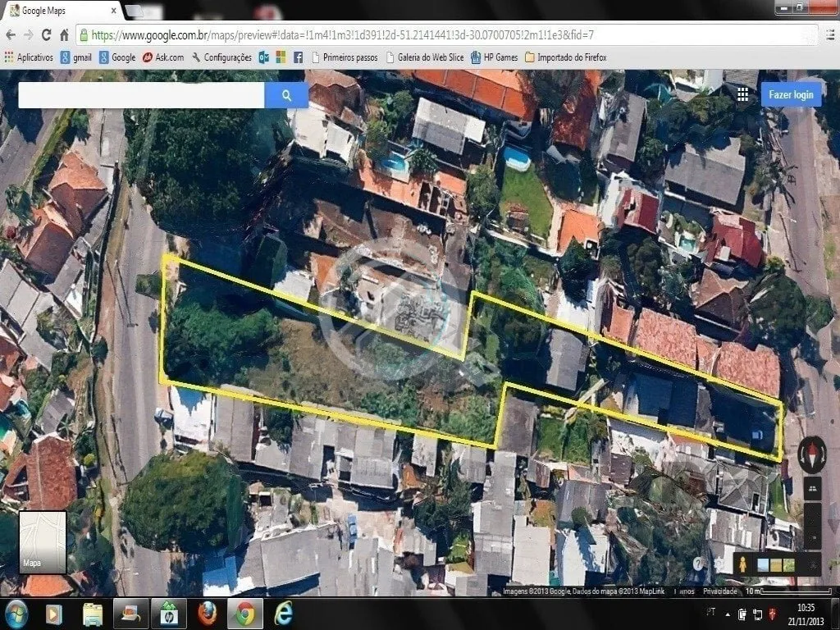The width and height of the screenshot is (840, 630).
Task: Click the Privacidade link in map footer
Action: click(x=720, y=591)
